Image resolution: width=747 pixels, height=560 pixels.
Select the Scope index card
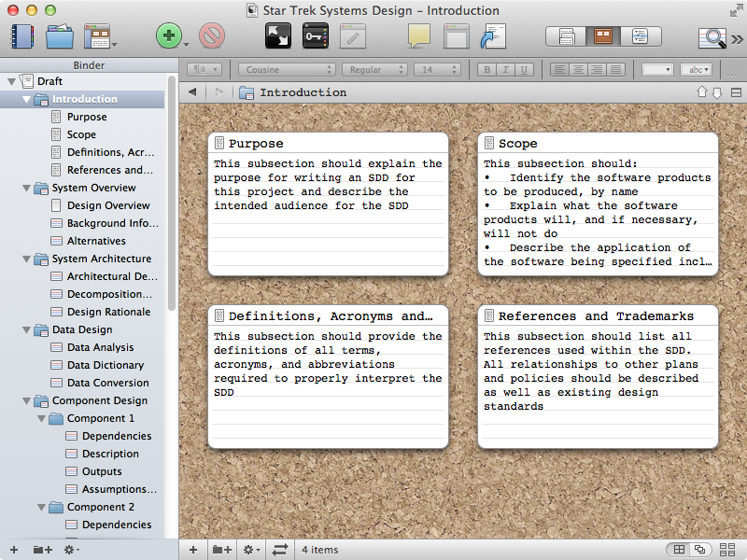[598, 204]
